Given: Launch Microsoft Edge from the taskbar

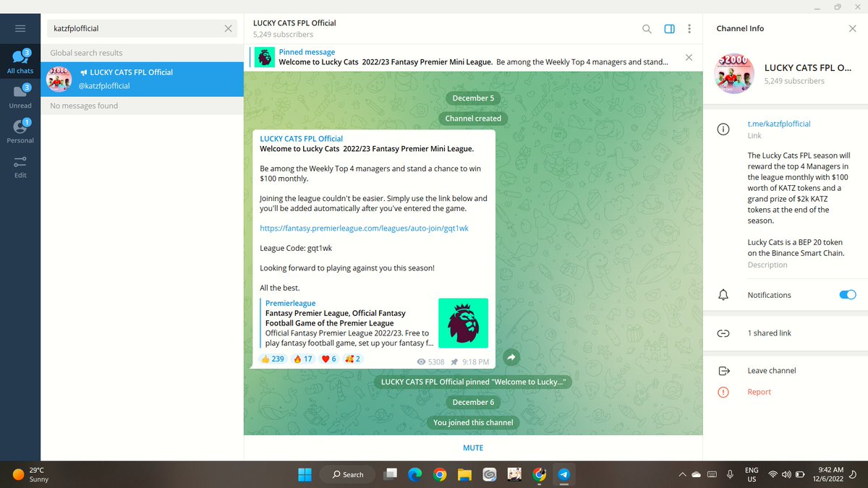Looking at the screenshot, I should pos(414,474).
